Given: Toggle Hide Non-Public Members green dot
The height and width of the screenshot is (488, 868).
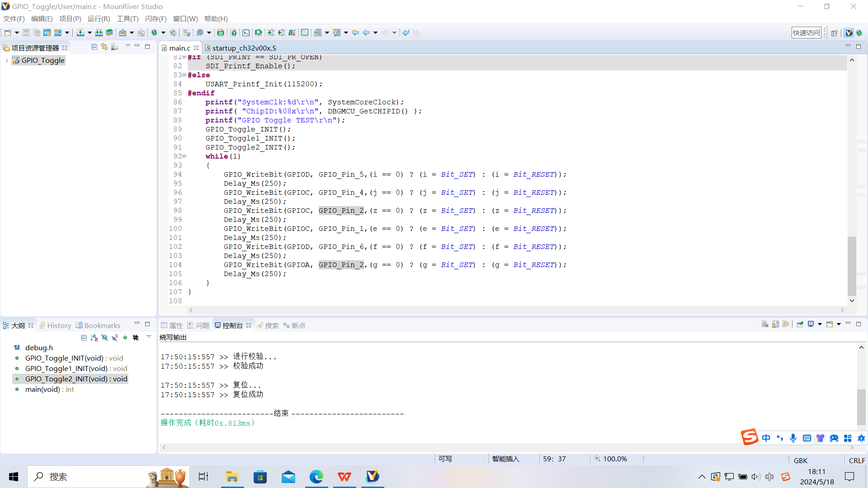Looking at the screenshot, I should [125, 338].
